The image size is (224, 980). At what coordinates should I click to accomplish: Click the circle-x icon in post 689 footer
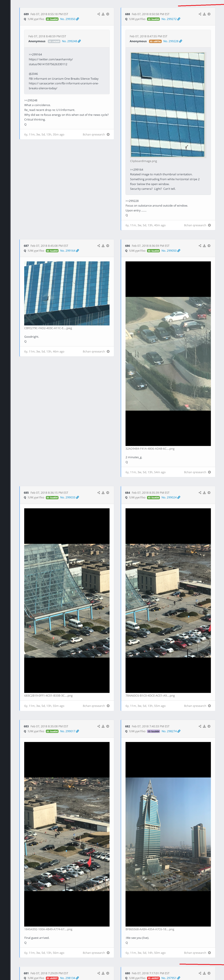[x=108, y=134]
